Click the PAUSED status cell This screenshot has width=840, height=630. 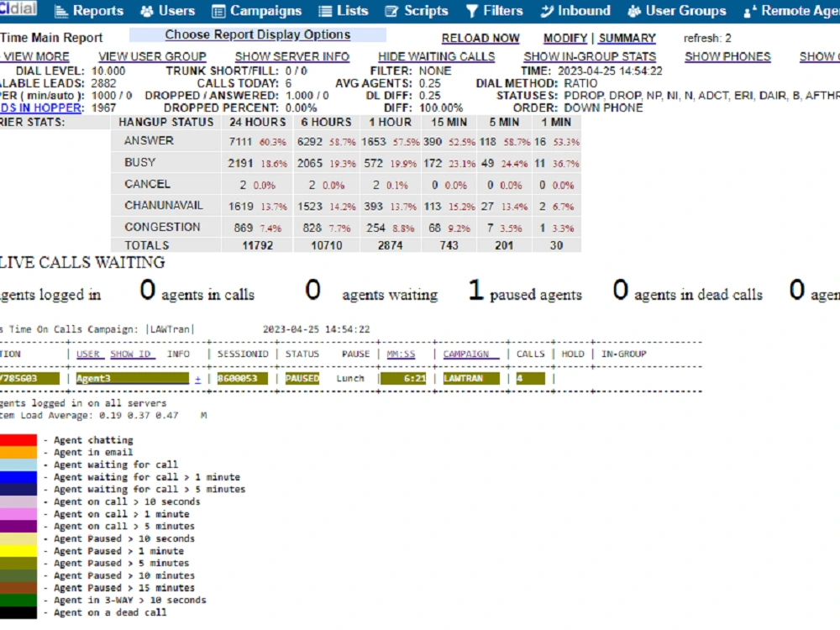click(x=302, y=378)
